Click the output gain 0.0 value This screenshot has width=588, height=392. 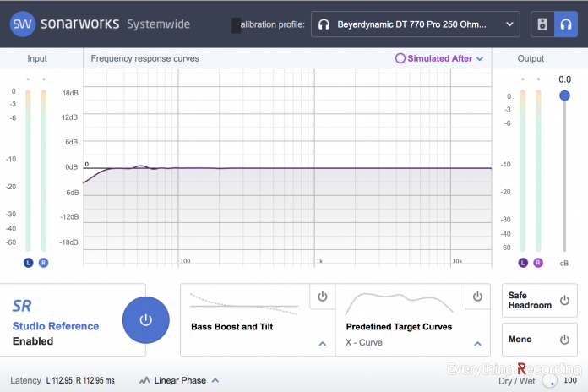pos(564,79)
